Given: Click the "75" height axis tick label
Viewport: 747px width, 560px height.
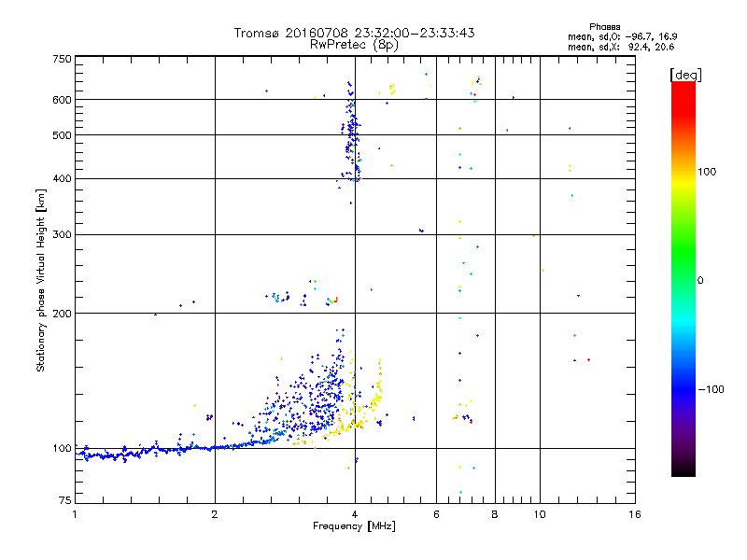Looking at the screenshot, I should (x=65, y=500).
